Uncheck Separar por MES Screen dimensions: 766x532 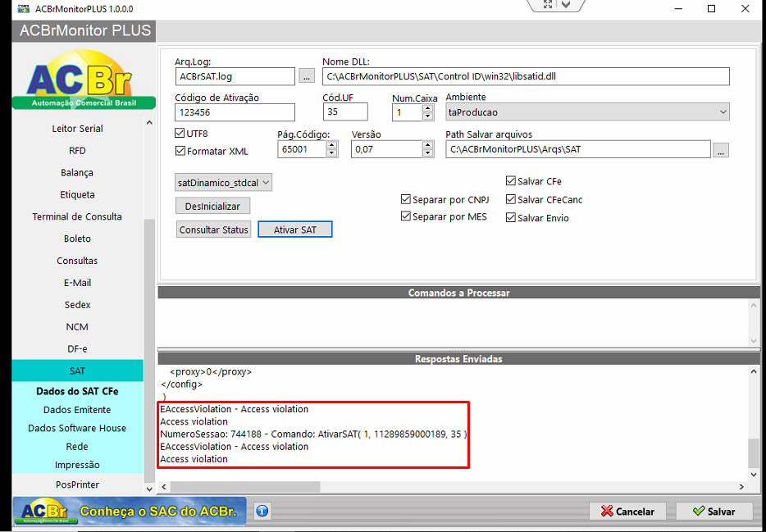(x=405, y=216)
